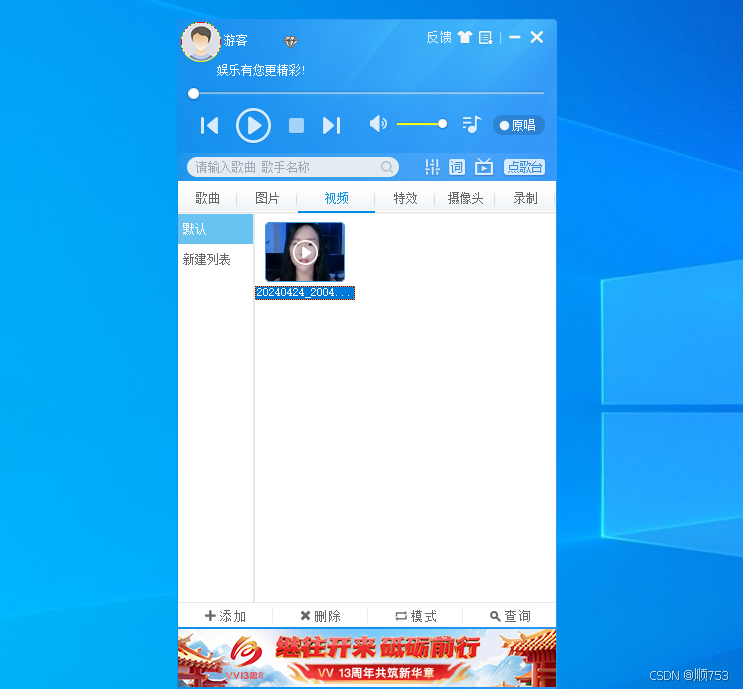Image resolution: width=743 pixels, height=689 pixels.
Task: Click the magnifier search icon in field
Action: point(387,167)
